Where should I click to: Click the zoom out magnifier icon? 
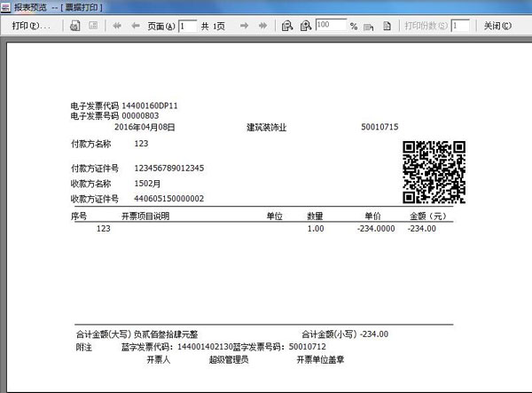[x=286, y=26]
